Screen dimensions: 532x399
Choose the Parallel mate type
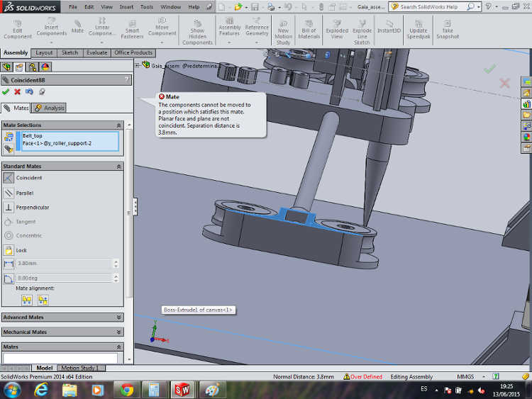pos(9,193)
